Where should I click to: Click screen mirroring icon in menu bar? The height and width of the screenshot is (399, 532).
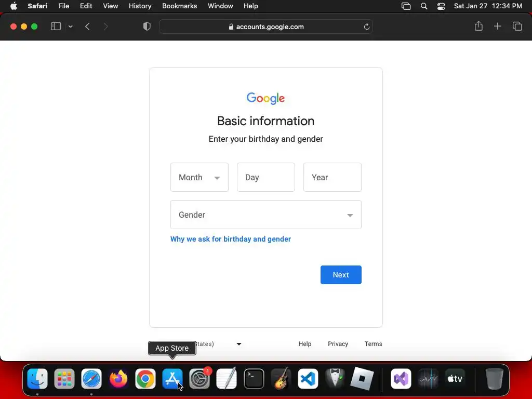click(x=406, y=6)
